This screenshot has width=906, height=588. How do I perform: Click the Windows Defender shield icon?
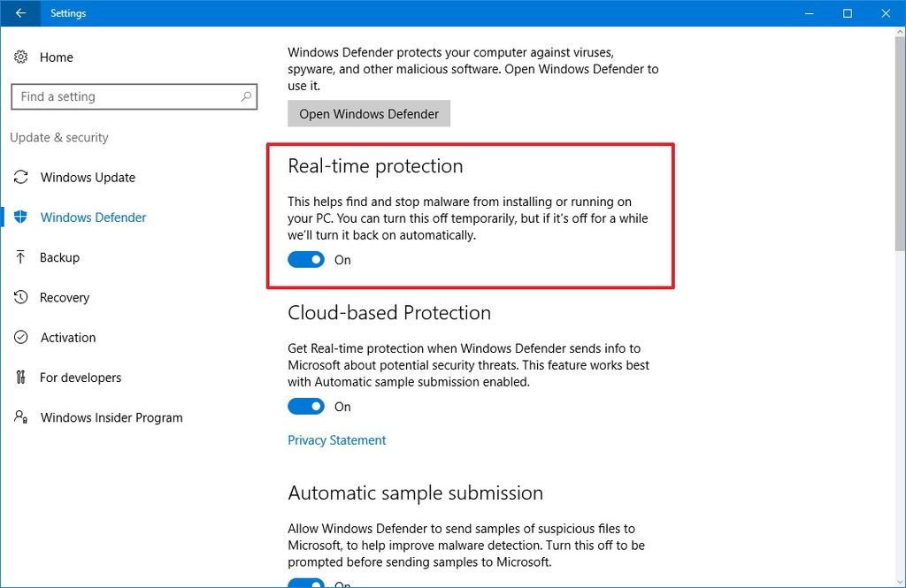[x=20, y=218]
